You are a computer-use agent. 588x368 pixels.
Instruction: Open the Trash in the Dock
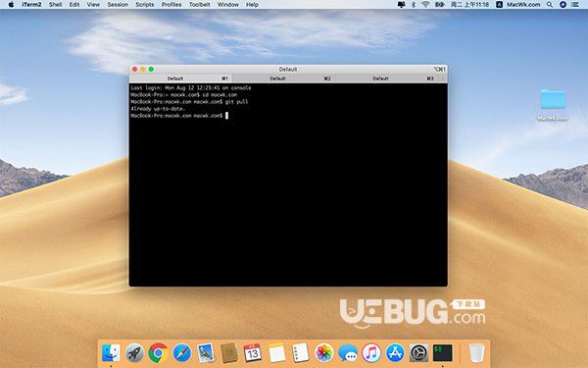pos(476,353)
